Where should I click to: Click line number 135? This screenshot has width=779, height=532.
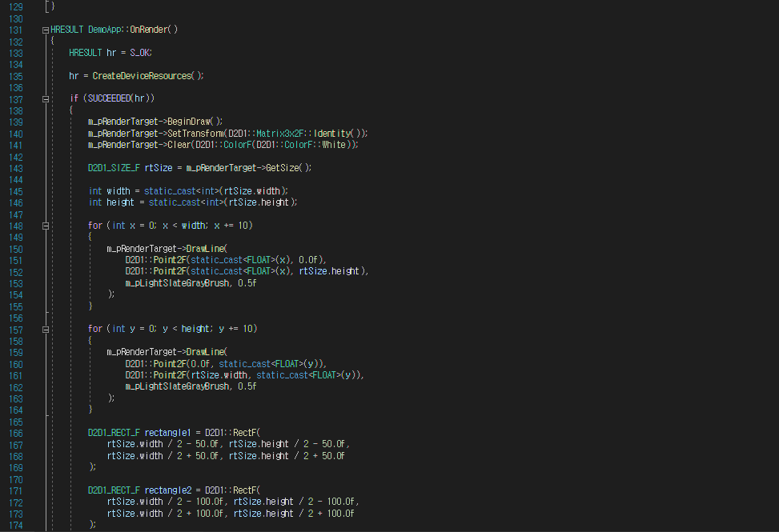(x=16, y=77)
